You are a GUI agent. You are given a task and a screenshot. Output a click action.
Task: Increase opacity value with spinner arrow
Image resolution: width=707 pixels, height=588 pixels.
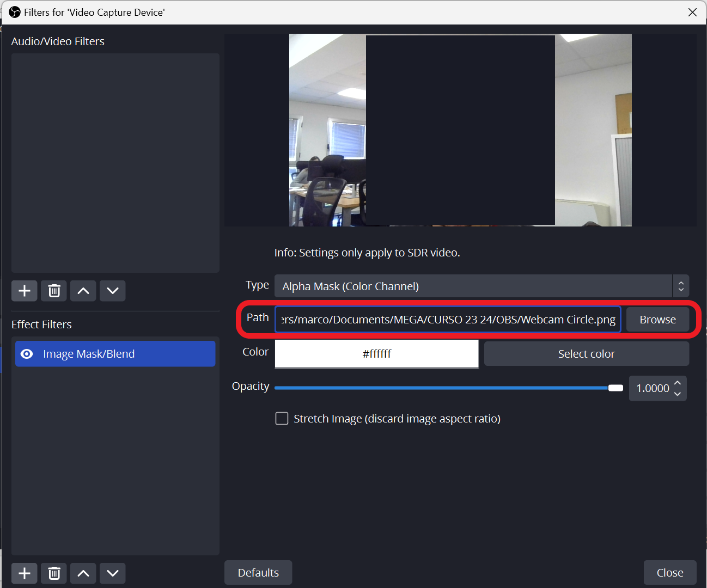(x=678, y=383)
